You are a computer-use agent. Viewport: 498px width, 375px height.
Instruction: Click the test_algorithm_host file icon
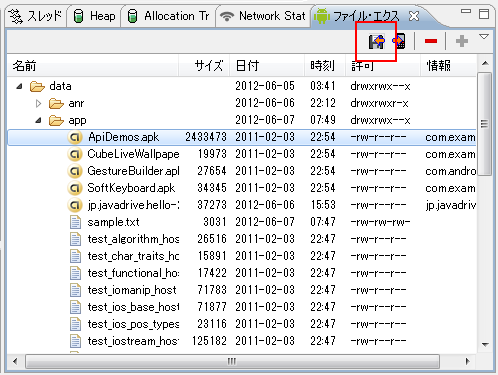[75, 239]
